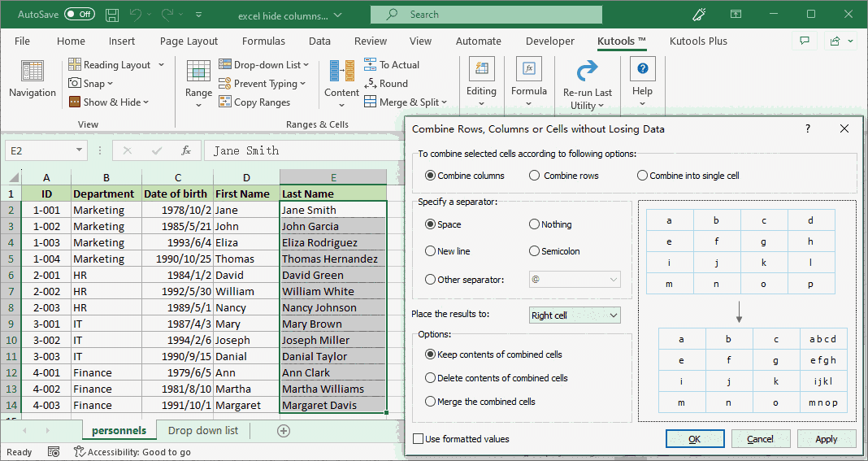The width and height of the screenshot is (868, 461).
Task: Click Cancel in the Combine dialog
Action: tap(760, 439)
